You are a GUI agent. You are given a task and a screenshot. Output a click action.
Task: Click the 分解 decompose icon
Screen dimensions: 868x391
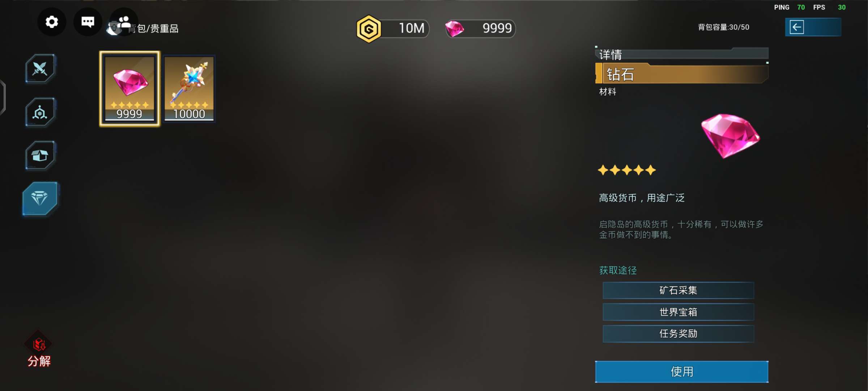(39, 350)
